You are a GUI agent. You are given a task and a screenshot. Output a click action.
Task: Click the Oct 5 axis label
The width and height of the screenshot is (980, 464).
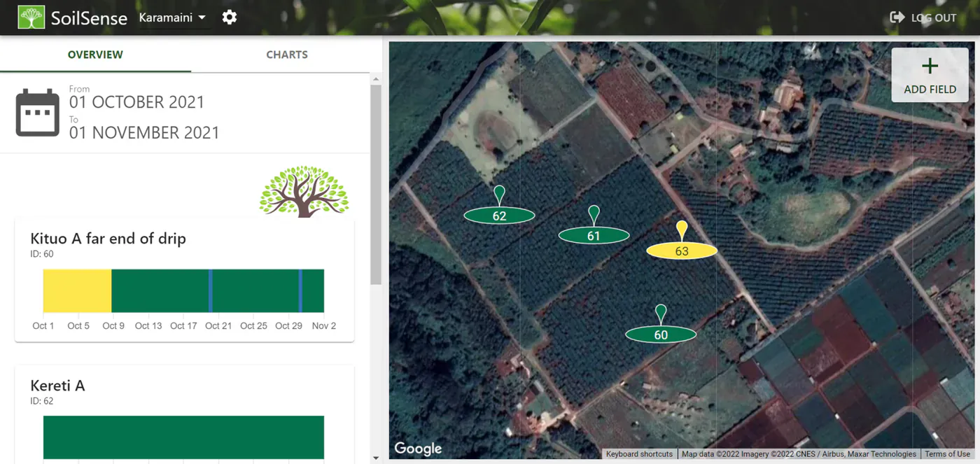[x=78, y=326]
